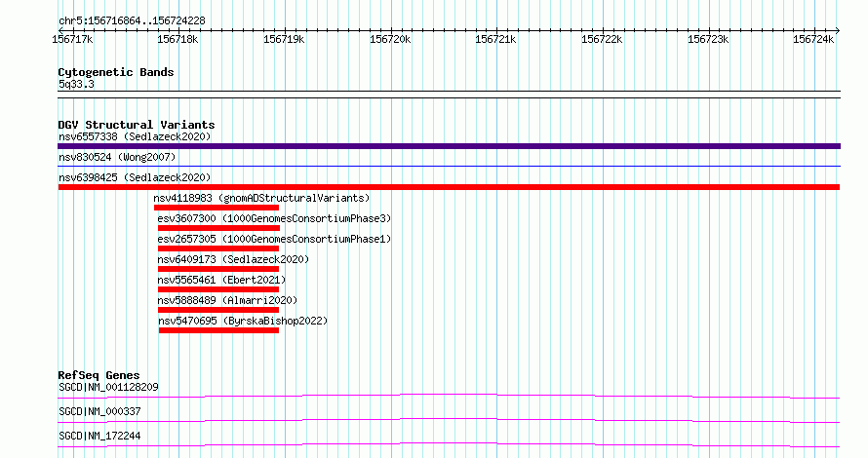This screenshot has height=458, width=868.
Task: Open esv3607300 (1000GenomesConsortiumPhase3) label
Action: (274, 218)
